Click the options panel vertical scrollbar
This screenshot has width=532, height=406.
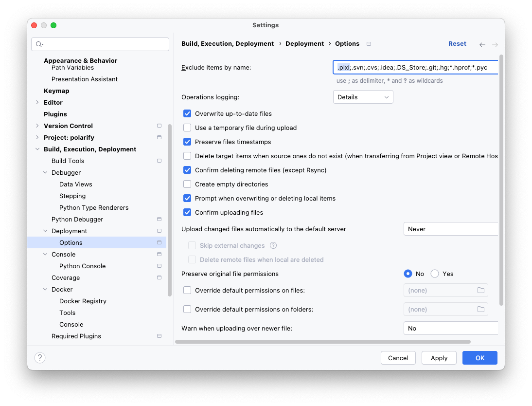click(x=501, y=180)
